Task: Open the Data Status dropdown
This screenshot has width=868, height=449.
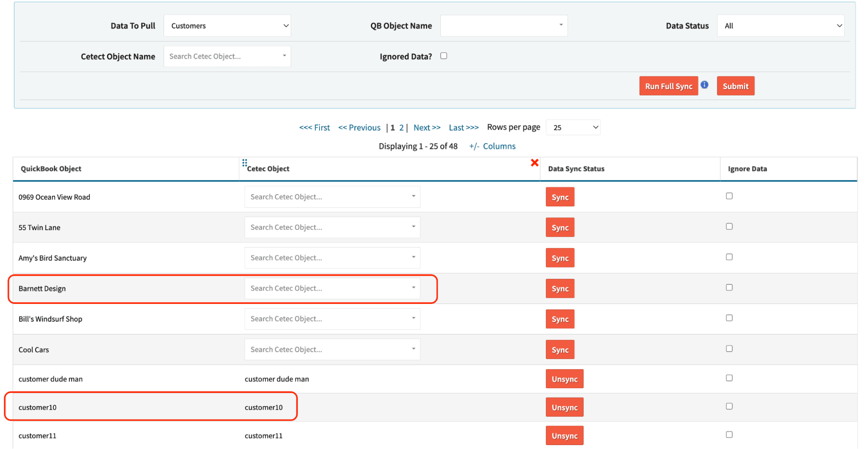Action: click(x=780, y=26)
